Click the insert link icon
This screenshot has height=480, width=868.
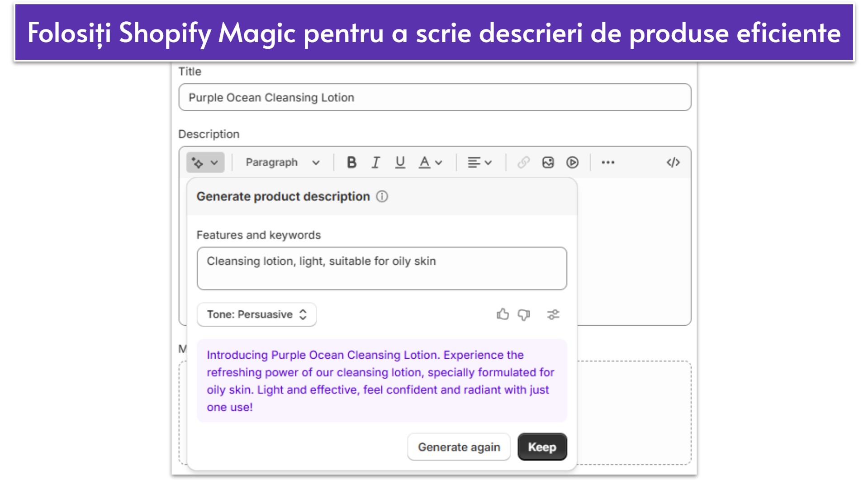pyautogui.click(x=523, y=162)
